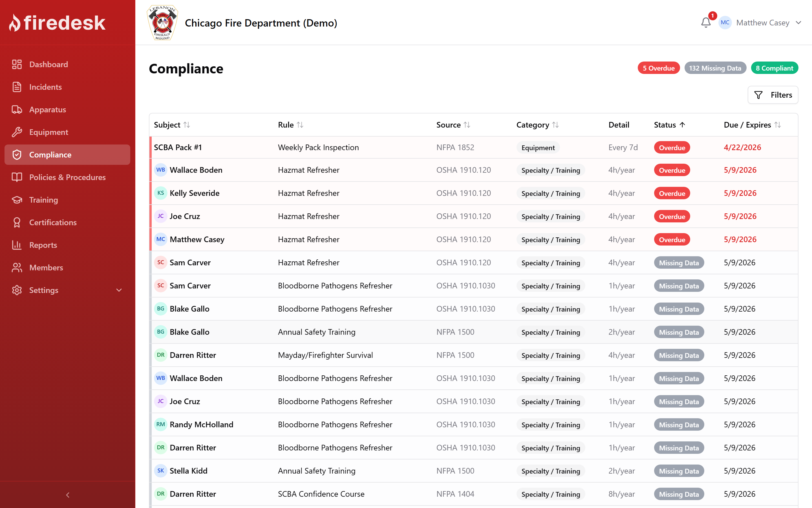Sort by Category column arrows
This screenshot has width=812, height=508.
(556, 125)
